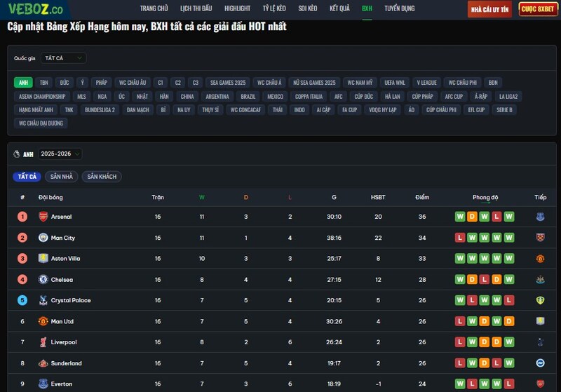Image resolution: width=561 pixels, height=392 pixels.
Task: Open the Quốc gia country dropdown
Action: (63, 58)
